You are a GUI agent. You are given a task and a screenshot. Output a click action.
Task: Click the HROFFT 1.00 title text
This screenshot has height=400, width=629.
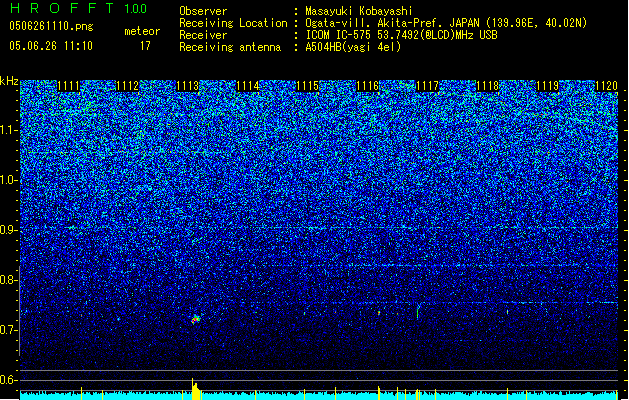79,8
